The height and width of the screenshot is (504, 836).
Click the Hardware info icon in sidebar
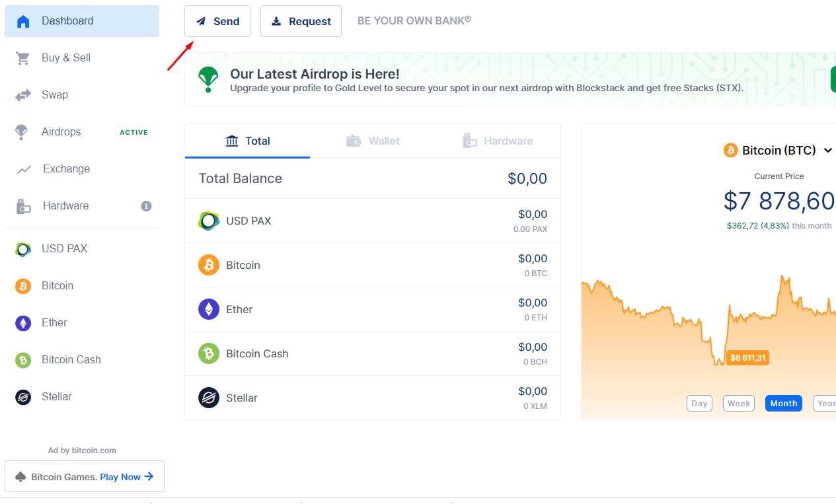[x=147, y=206]
